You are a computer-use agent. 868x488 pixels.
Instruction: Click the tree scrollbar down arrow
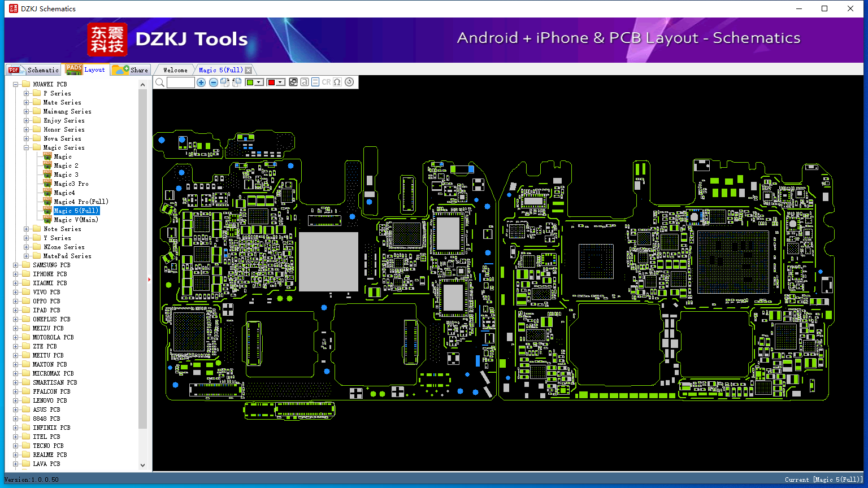tap(142, 465)
